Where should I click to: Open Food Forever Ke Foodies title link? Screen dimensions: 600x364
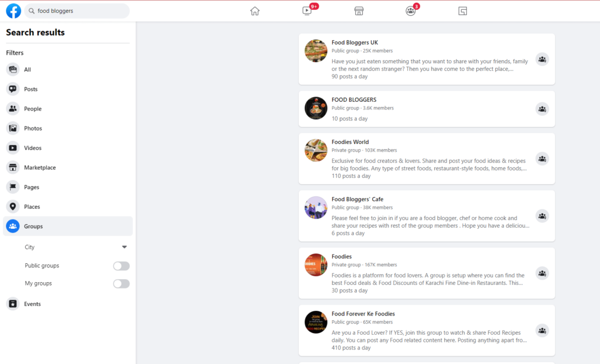[x=363, y=314]
